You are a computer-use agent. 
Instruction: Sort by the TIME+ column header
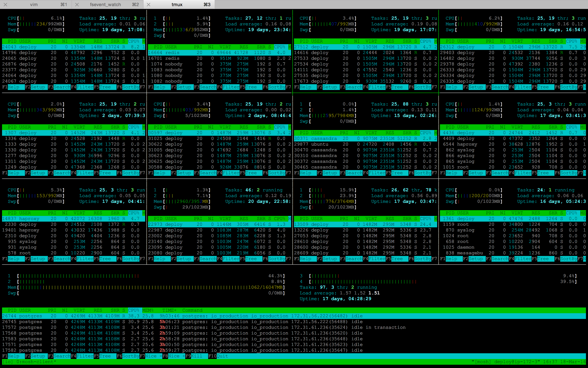[169, 310]
